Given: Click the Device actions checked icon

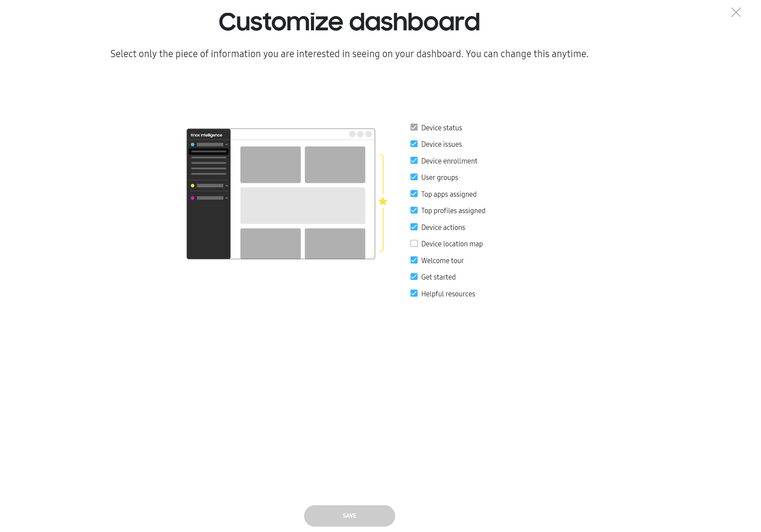Looking at the screenshot, I should pos(414,227).
